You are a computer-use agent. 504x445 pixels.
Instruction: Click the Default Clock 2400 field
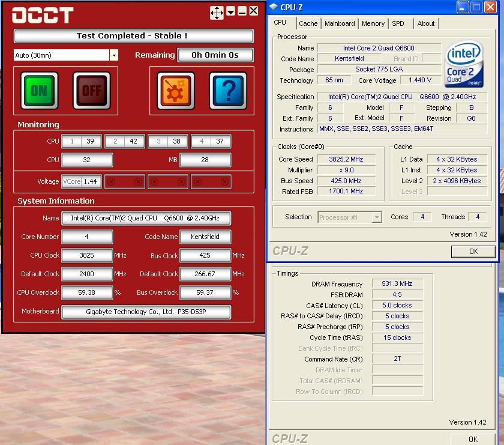coord(87,274)
